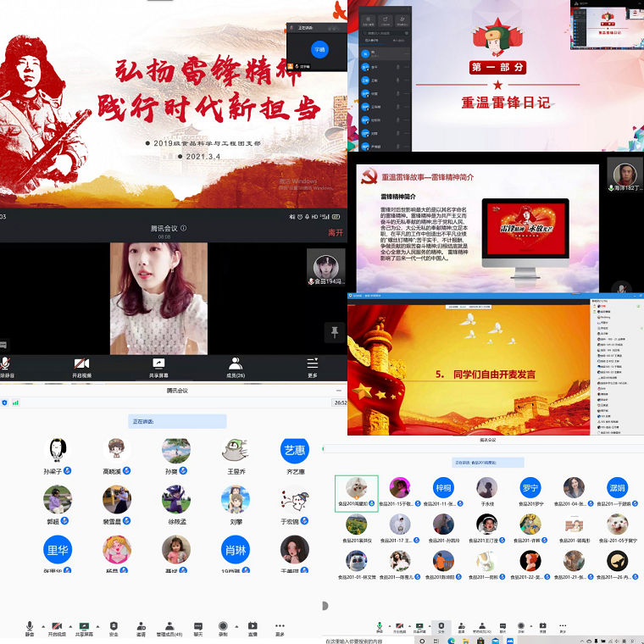Open the 安全 shield left of 管理成员(49)
Image resolution: width=644 pixels, height=644 pixels.
pos(114,628)
